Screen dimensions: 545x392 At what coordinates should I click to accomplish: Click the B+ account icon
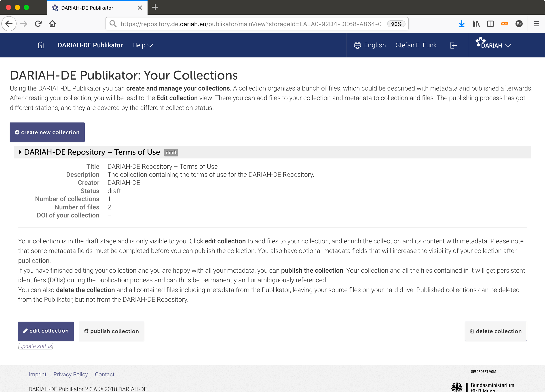click(519, 24)
